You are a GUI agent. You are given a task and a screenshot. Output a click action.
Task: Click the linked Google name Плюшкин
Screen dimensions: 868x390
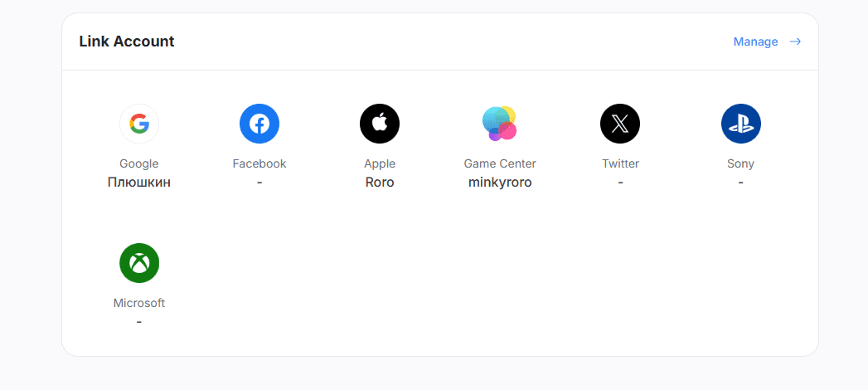(139, 183)
